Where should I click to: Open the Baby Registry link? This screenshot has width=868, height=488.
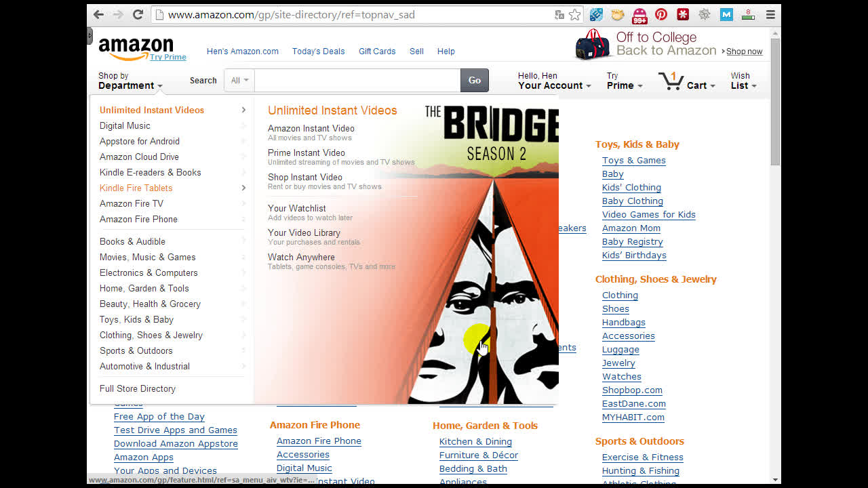click(x=632, y=241)
